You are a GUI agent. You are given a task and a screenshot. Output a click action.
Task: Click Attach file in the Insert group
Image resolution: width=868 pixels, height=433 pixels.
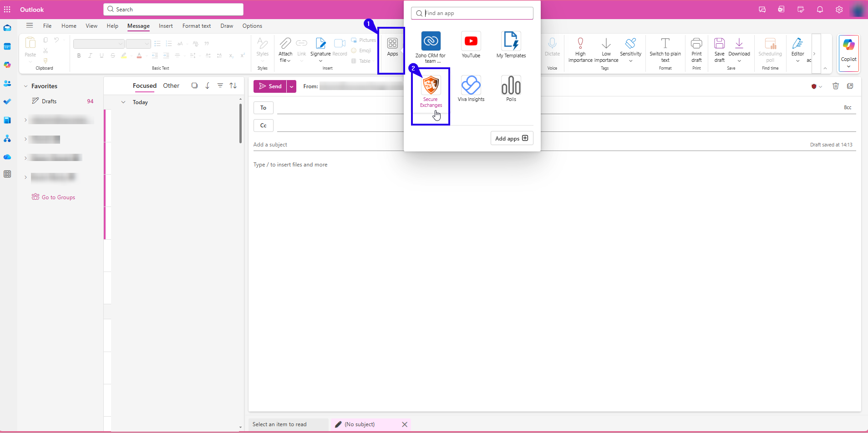tap(285, 50)
